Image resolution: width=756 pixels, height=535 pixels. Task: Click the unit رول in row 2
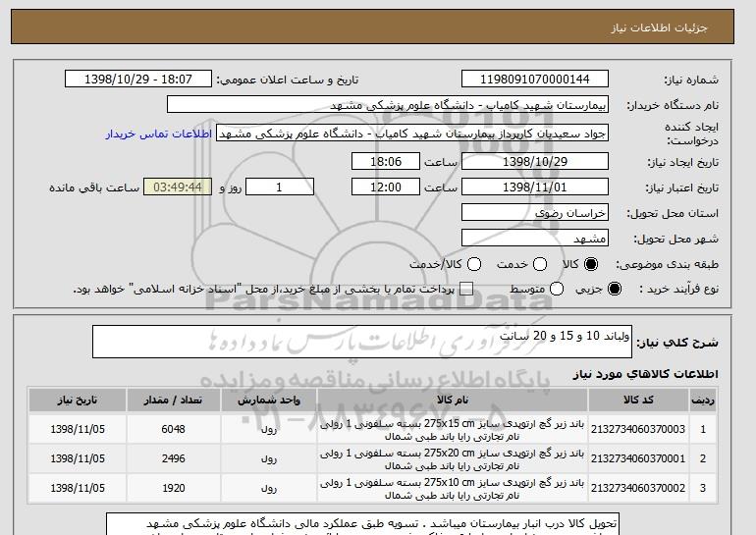[269, 458]
